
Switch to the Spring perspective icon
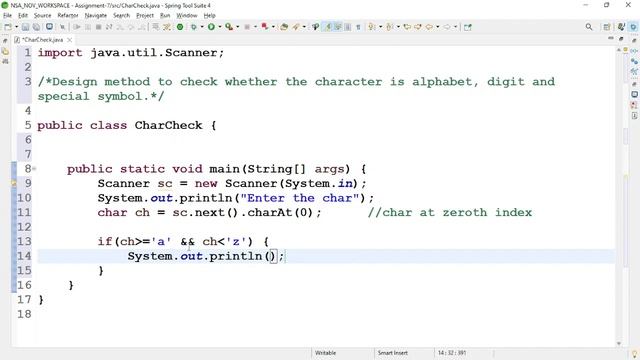click(633, 27)
